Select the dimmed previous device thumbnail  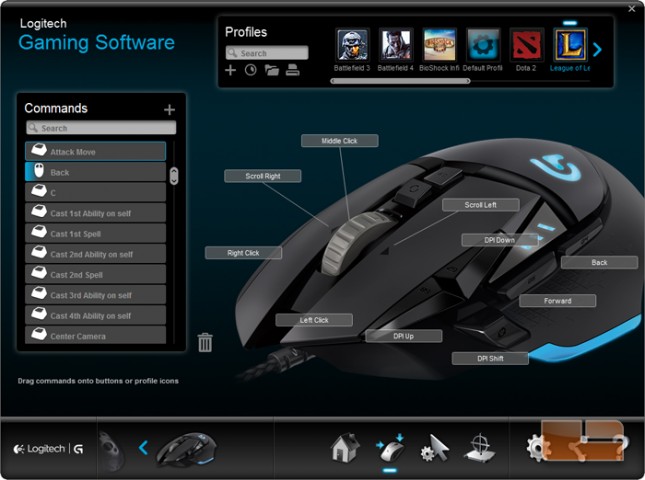point(111,449)
